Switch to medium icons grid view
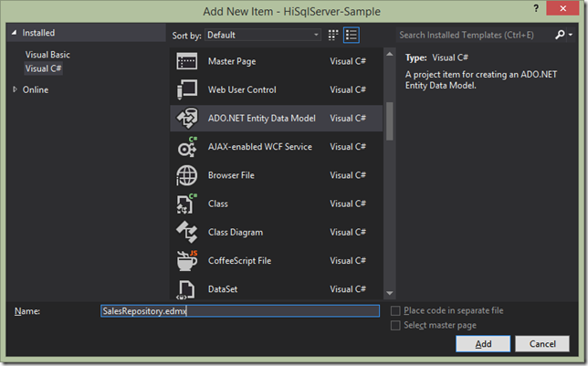This screenshot has width=588, height=366. [333, 36]
